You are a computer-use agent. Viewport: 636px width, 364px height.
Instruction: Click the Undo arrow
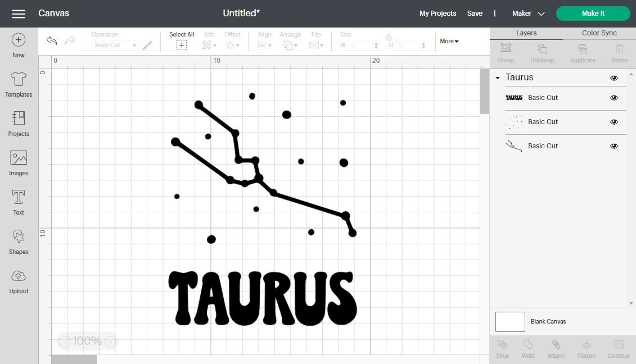51,40
